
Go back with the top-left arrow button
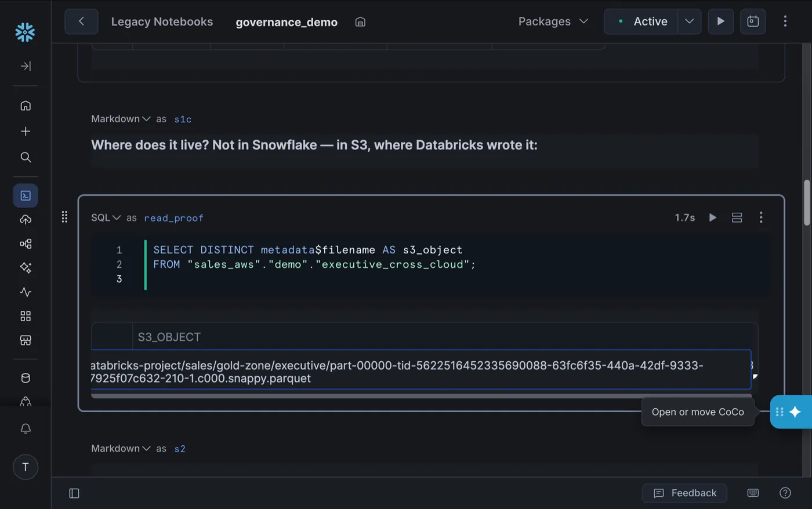pos(81,21)
